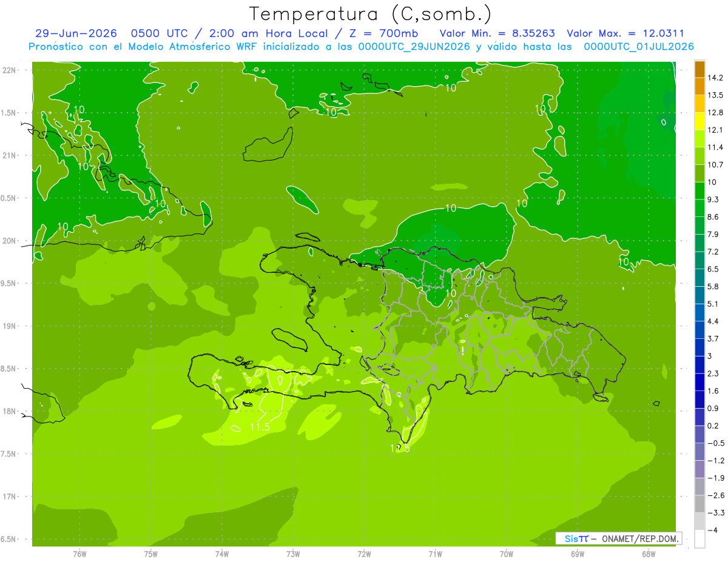This screenshot has width=728, height=562.
Task: Click the -0.5 legend value
Action: 715,443
